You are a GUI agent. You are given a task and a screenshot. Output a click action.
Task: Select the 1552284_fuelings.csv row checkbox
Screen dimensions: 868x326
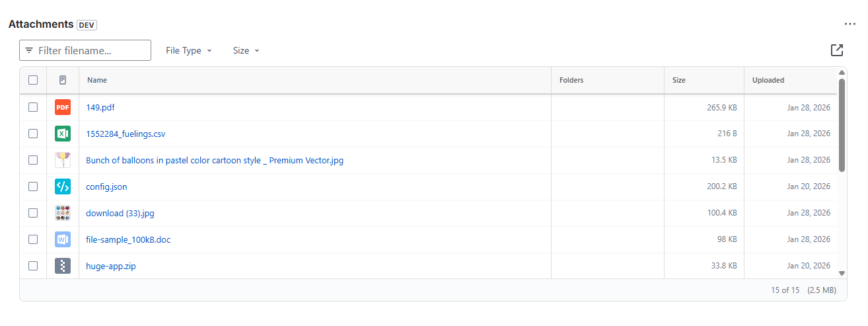pyautogui.click(x=33, y=134)
